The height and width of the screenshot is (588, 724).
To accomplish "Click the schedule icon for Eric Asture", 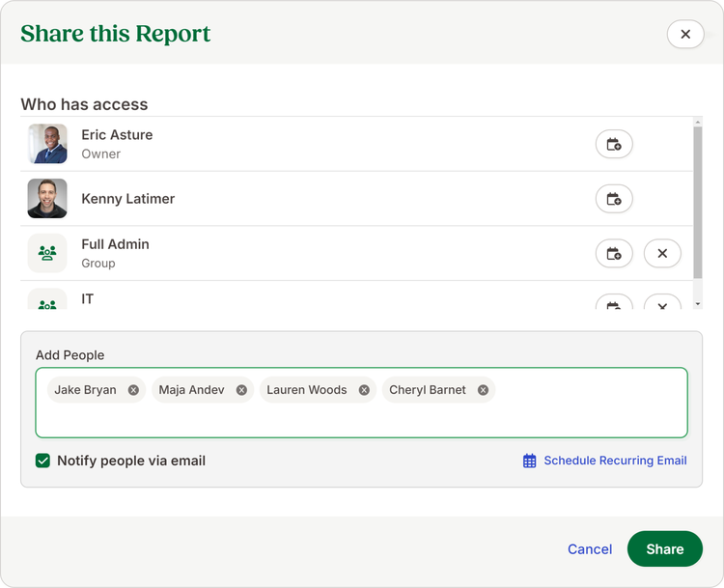I will 614,145.
